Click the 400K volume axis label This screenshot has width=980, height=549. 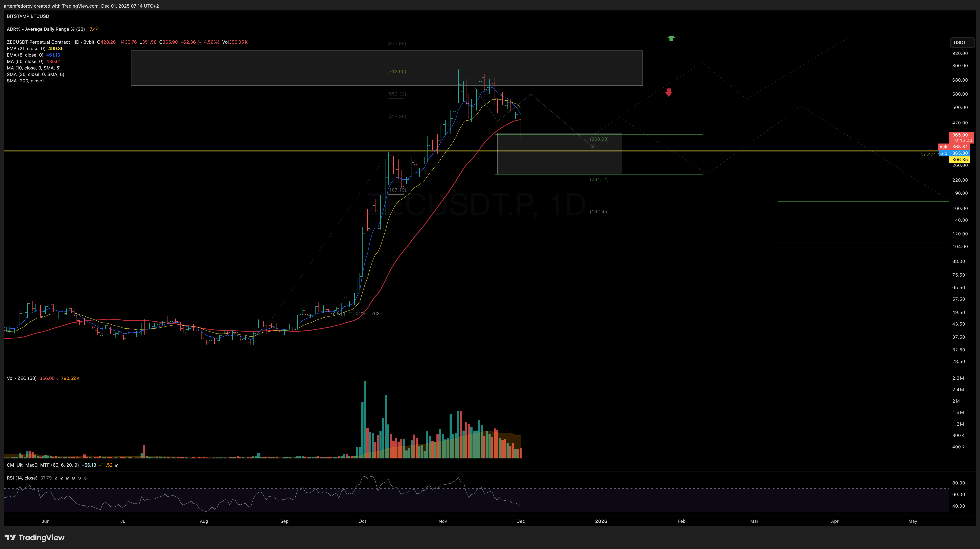(x=958, y=447)
